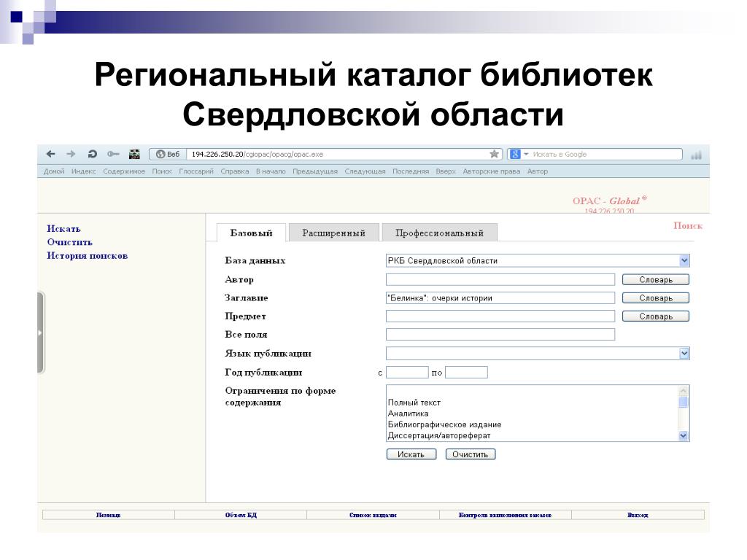Switch to the Профессиональный search tab
747x560 pixels.
[x=439, y=233]
